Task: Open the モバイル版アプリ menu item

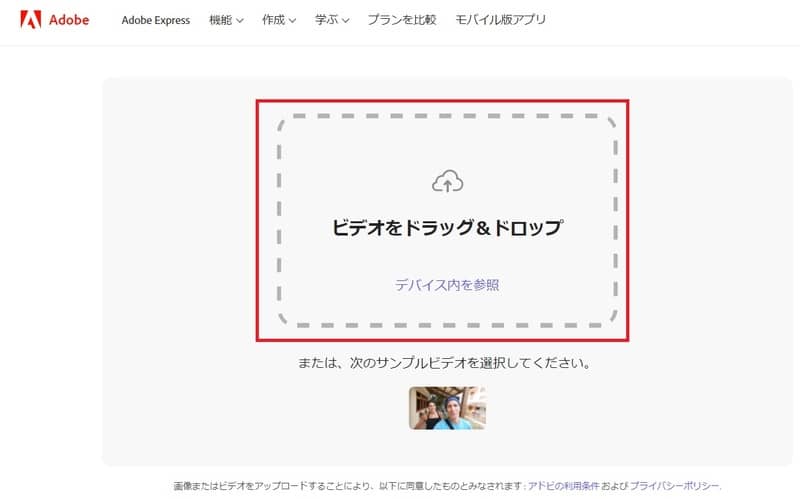Action: [501, 20]
